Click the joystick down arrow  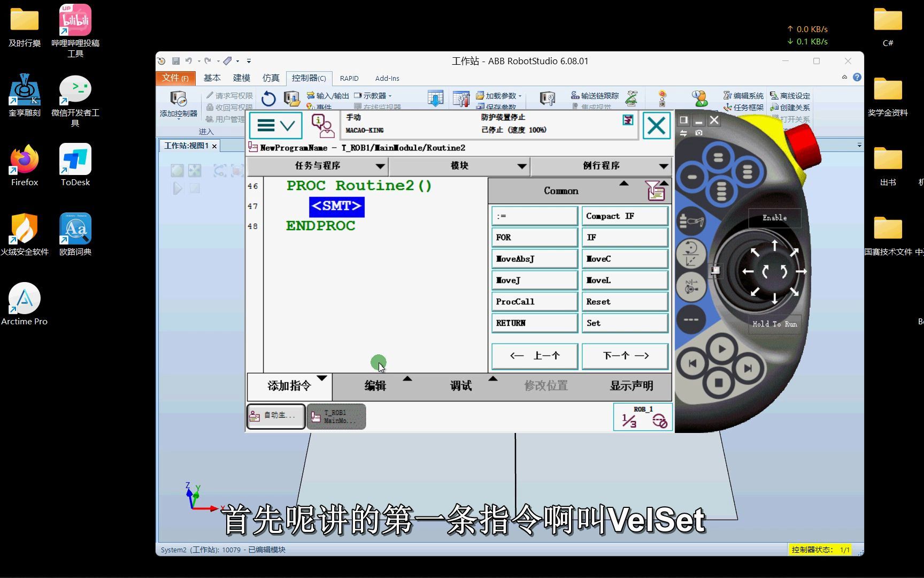(x=774, y=298)
